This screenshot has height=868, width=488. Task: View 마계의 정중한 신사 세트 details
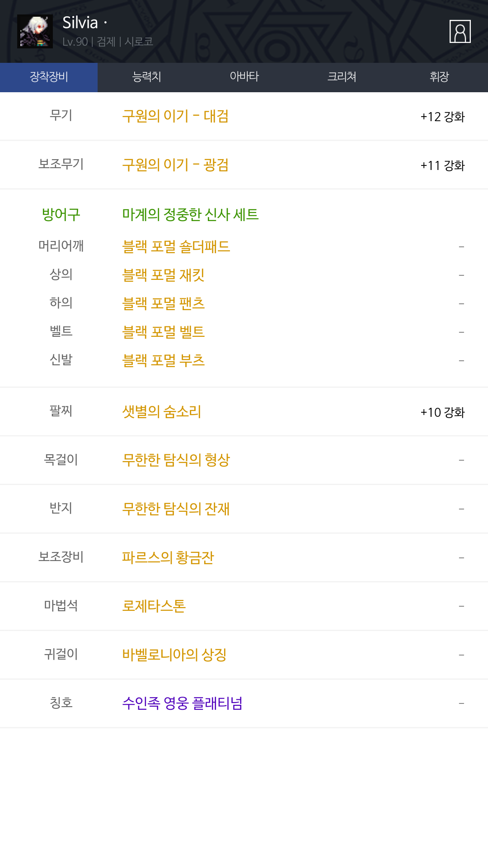[x=190, y=214]
